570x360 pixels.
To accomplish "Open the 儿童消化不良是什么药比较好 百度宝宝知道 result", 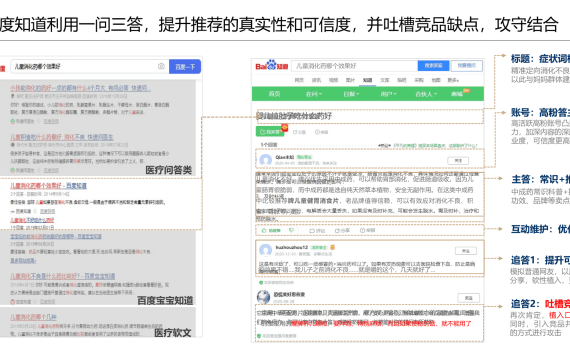I will [63, 276].
